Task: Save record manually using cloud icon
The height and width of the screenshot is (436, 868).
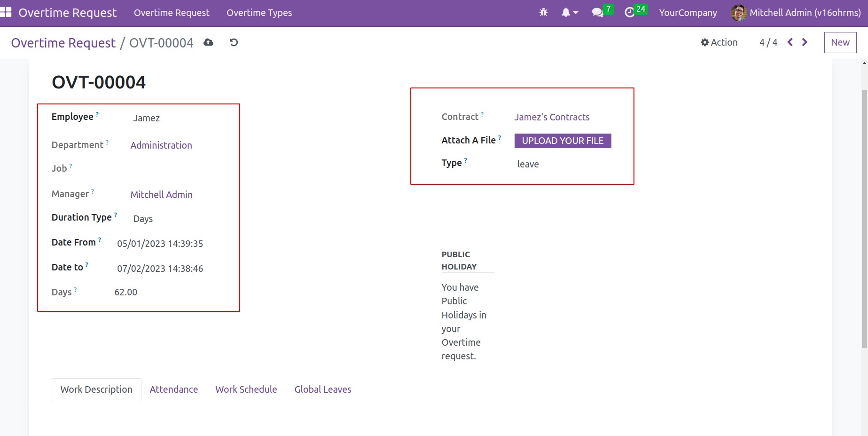Action: click(208, 43)
